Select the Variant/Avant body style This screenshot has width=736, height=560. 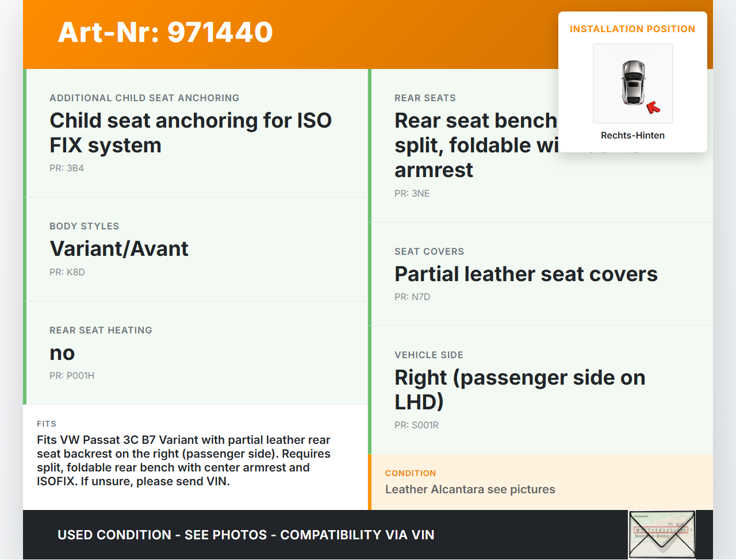(x=119, y=249)
